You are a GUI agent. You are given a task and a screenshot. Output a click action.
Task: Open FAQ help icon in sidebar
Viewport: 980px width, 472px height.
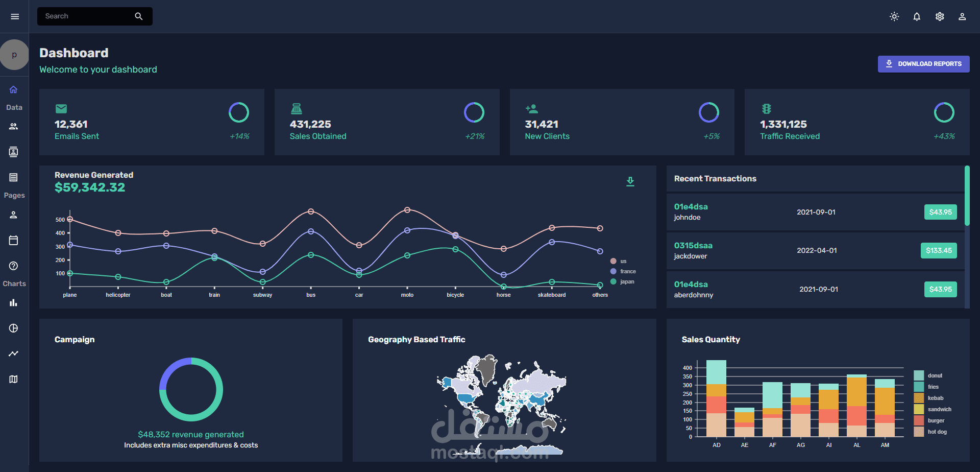click(x=14, y=266)
